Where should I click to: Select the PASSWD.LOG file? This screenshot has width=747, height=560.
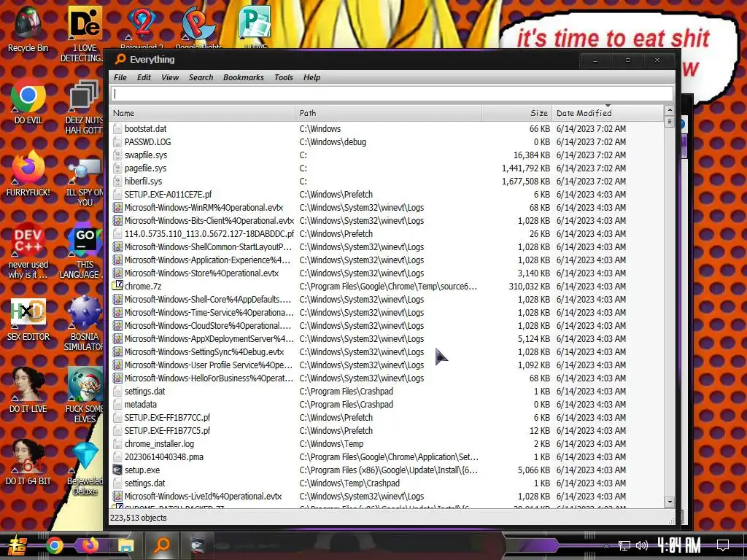[387, 142]
